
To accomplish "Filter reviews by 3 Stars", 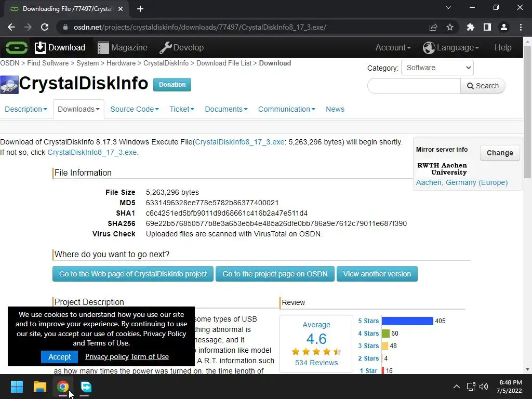I will coord(368,346).
